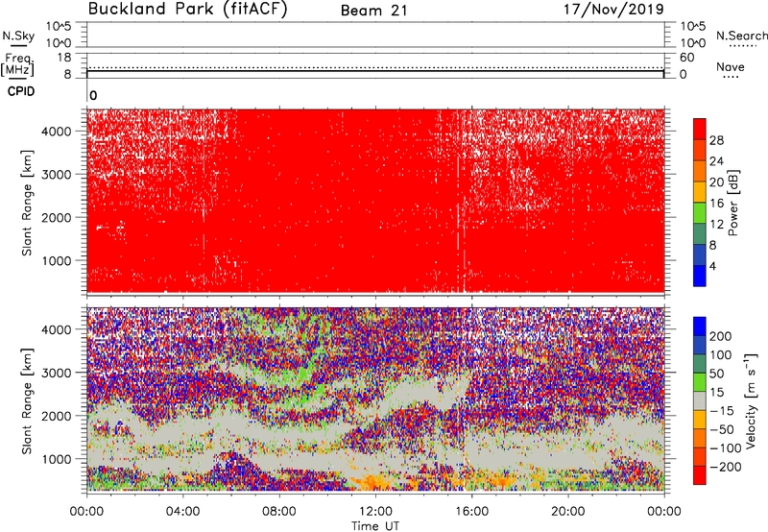
Task: Click the '20' tick on Power colorbar
Action: coord(716,182)
